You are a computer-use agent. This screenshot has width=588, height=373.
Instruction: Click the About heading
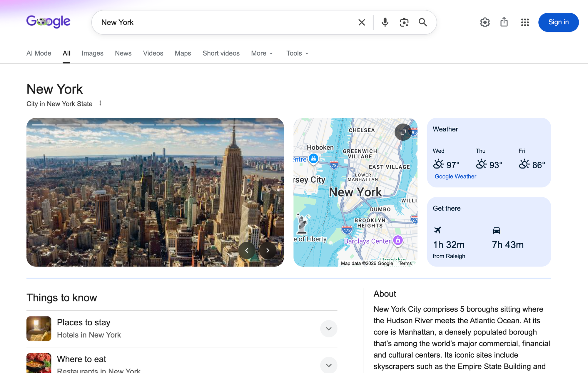pos(385,294)
